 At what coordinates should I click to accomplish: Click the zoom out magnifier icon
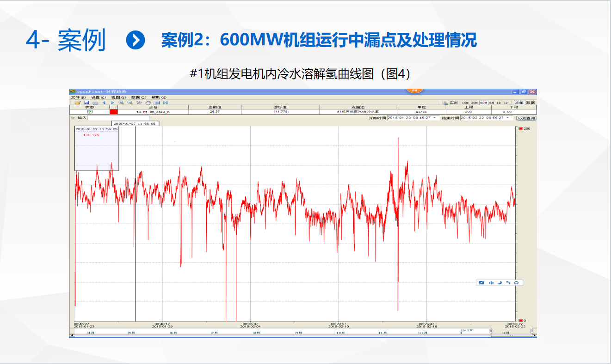[130, 103]
